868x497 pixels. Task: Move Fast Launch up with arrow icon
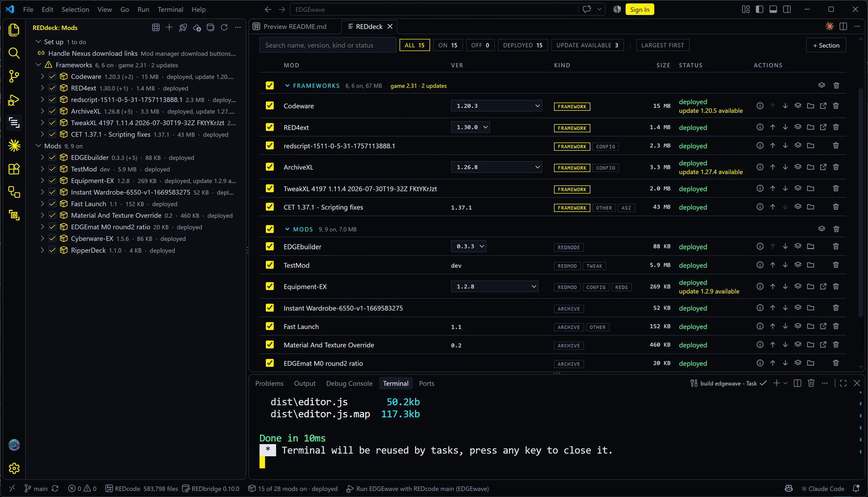773,326
